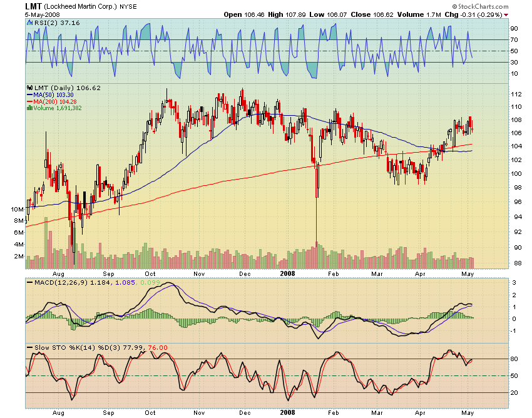This screenshot has width=532, height=418.
Task: Click the Volume 1,691,382 legend text
Action: click(x=58, y=108)
